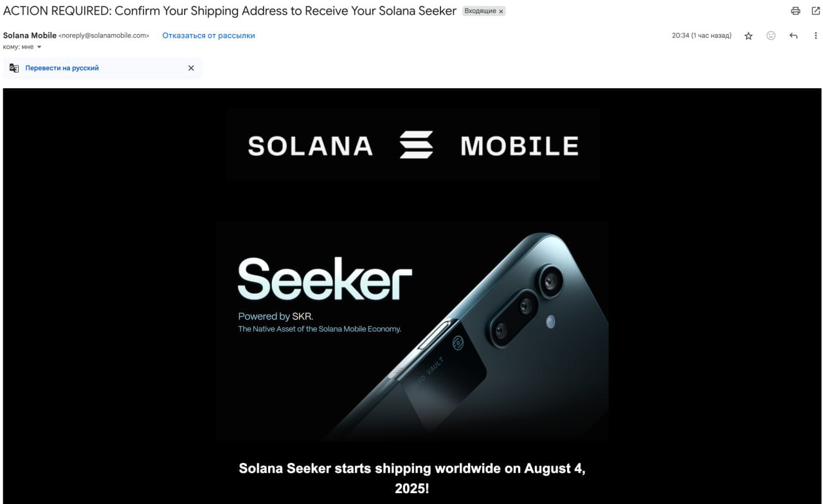Open the three-dot more options menu

point(815,36)
